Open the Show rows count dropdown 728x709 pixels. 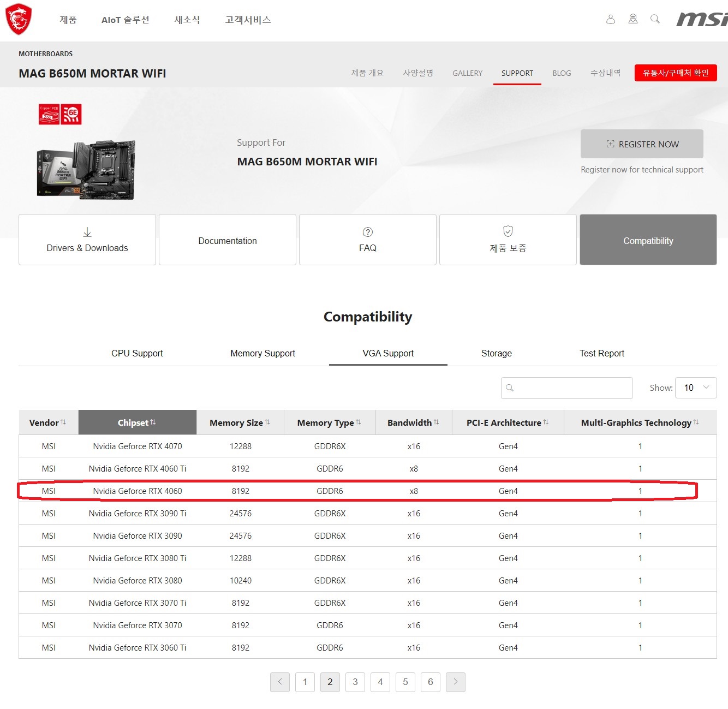click(696, 388)
